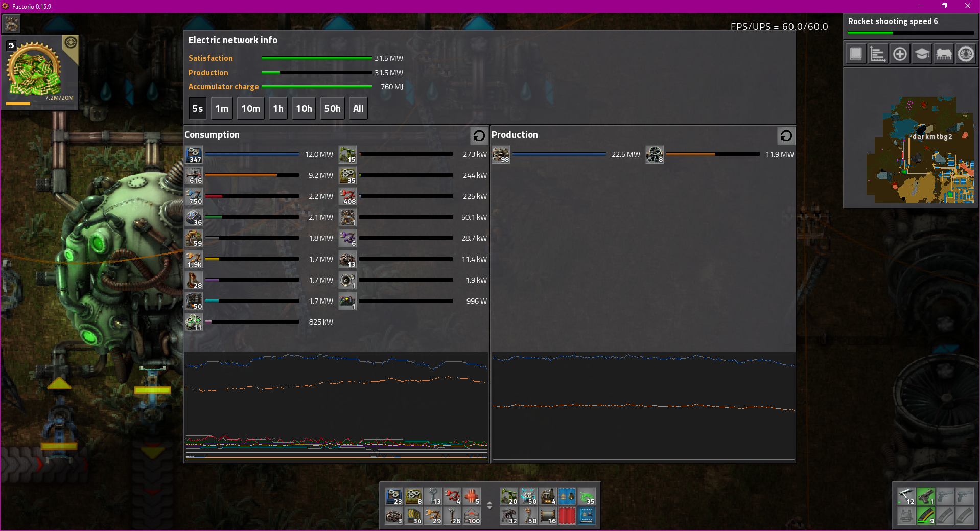Select blue fast inserter icon with count 750
This screenshot has width=980, height=531.
point(194,196)
